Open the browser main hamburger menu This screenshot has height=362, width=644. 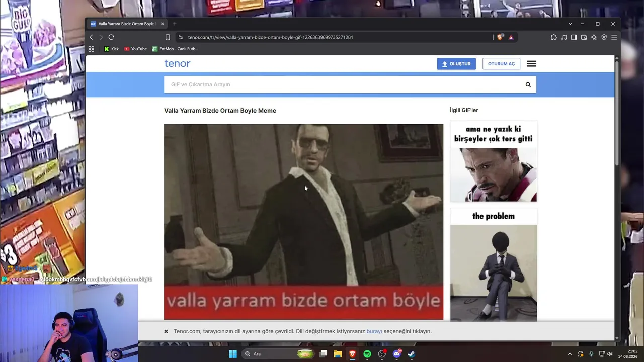pyautogui.click(x=614, y=37)
